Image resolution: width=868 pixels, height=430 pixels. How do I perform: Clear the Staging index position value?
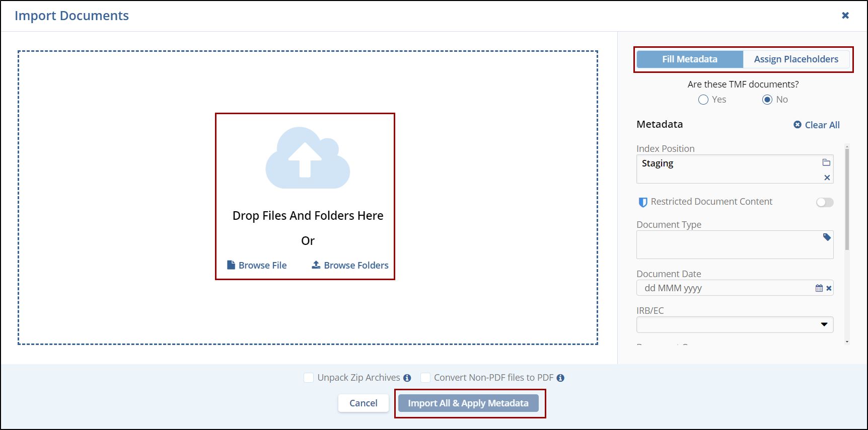click(x=827, y=178)
